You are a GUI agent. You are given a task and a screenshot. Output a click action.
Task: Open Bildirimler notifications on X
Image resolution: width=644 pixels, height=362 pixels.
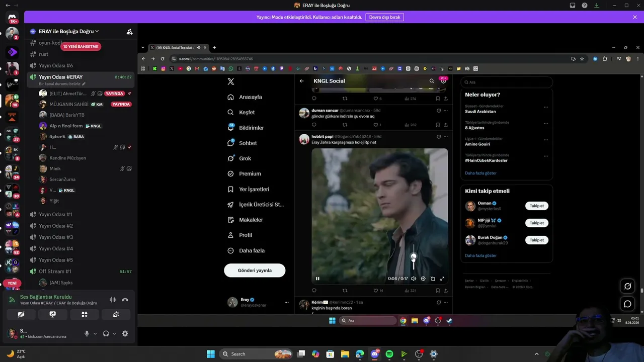pyautogui.click(x=246, y=128)
